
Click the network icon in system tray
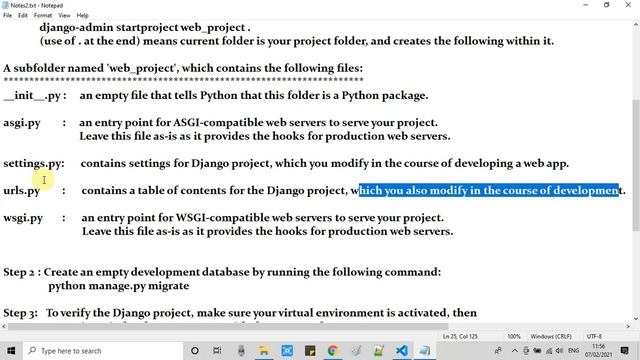point(549,351)
